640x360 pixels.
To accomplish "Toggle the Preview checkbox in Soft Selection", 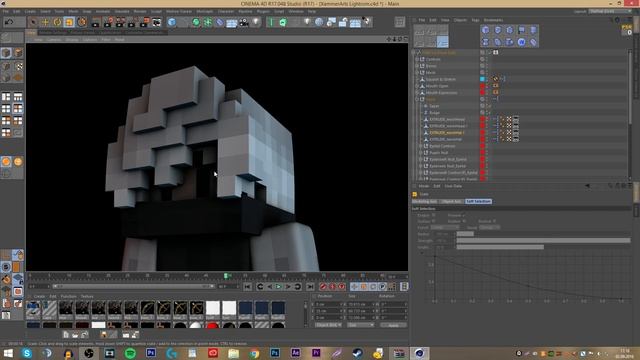I will [x=463, y=215].
